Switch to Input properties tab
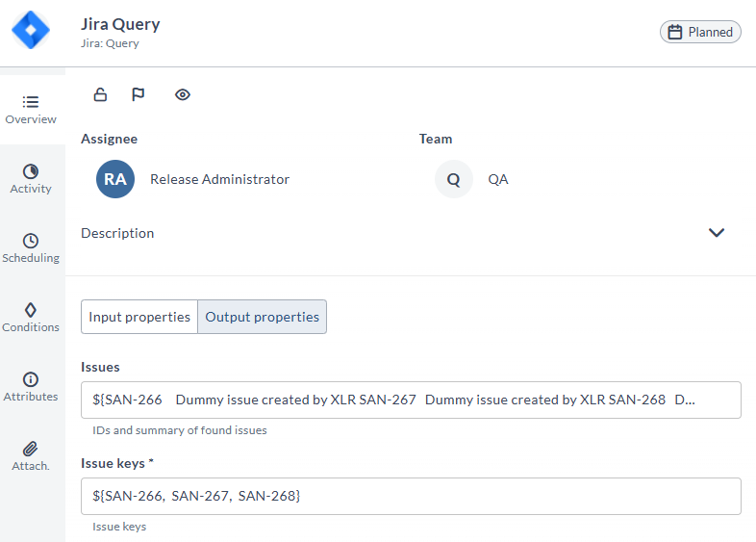The width and height of the screenshot is (756, 542). coord(139,317)
